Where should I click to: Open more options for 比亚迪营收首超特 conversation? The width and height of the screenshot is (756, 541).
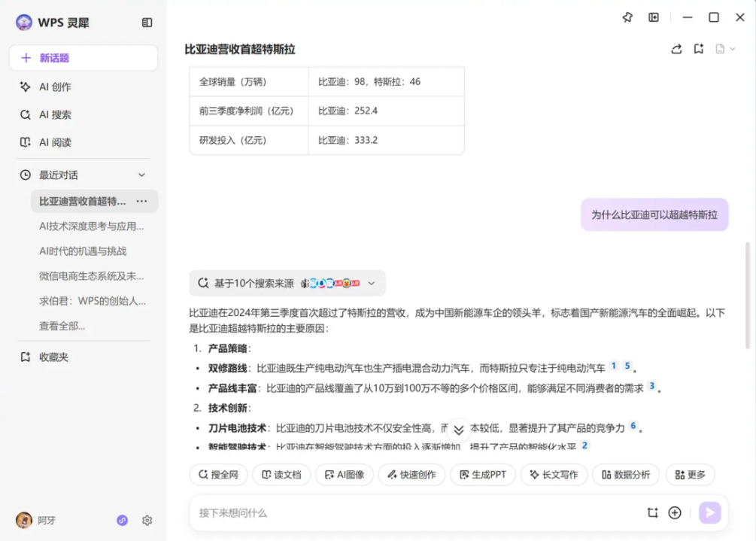(141, 201)
